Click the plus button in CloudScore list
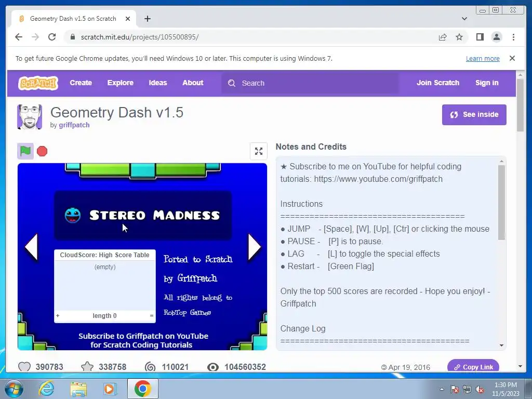This screenshot has height=399, width=532. 58,315
